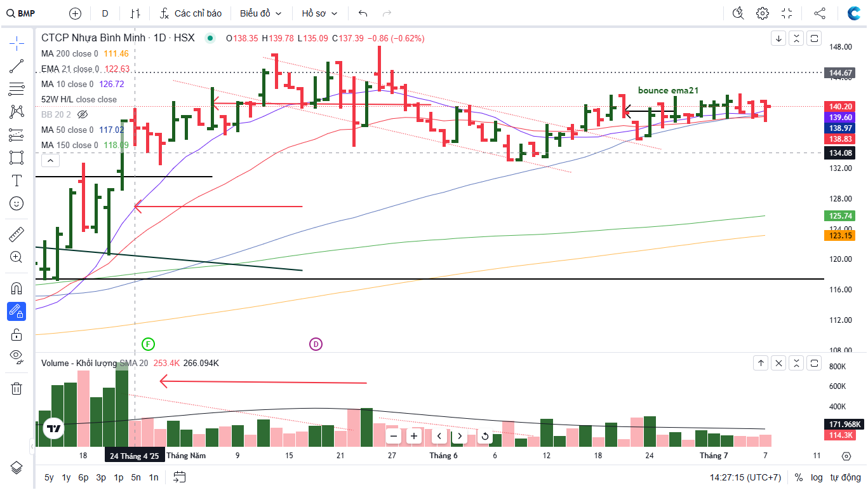
Task: Select the forecasting and measurement tool
Action: pos(17,135)
